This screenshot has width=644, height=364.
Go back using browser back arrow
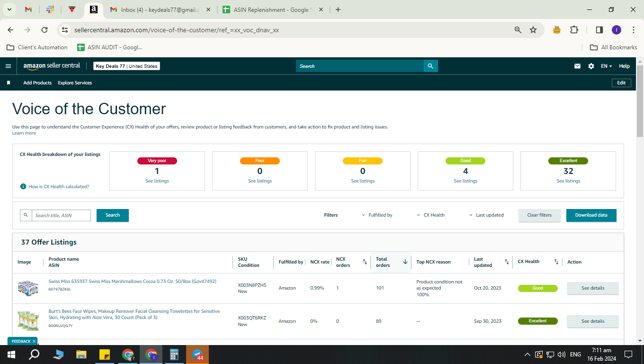11,30
